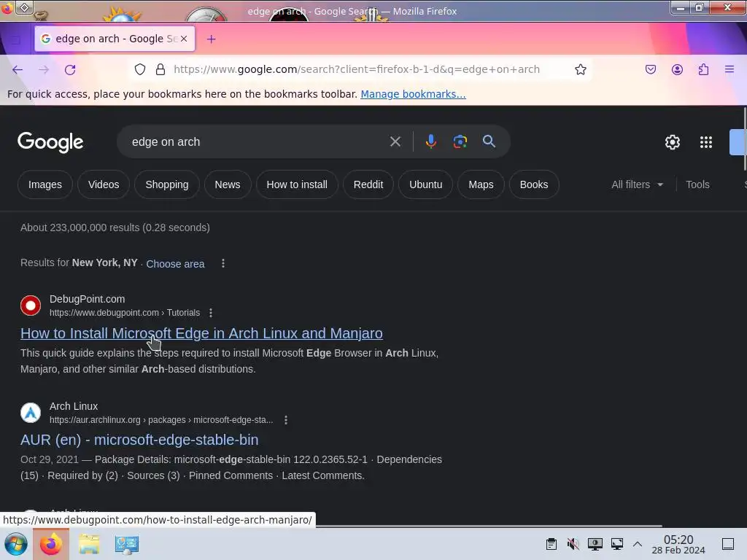Expand hidden system tray icons
Screen dimensions: 747x560
click(x=638, y=544)
